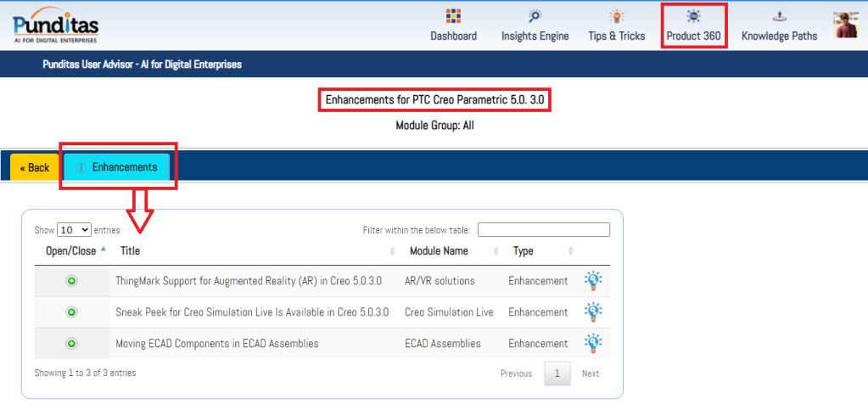Click the Previous pagination link
Image resolution: width=868 pixels, height=410 pixels.
pyautogui.click(x=516, y=373)
